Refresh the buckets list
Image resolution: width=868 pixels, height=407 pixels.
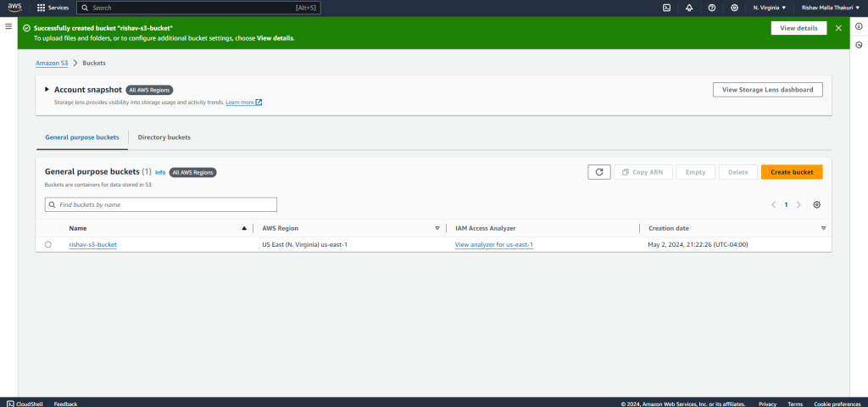pyautogui.click(x=599, y=172)
